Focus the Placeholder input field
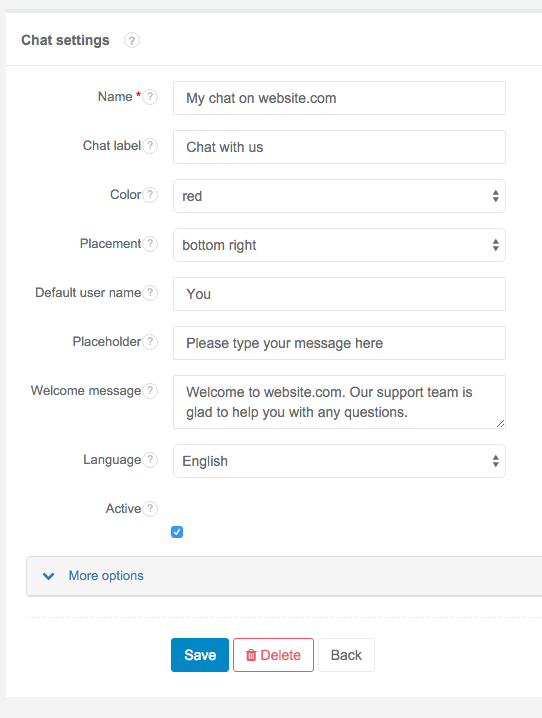 coord(339,343)
